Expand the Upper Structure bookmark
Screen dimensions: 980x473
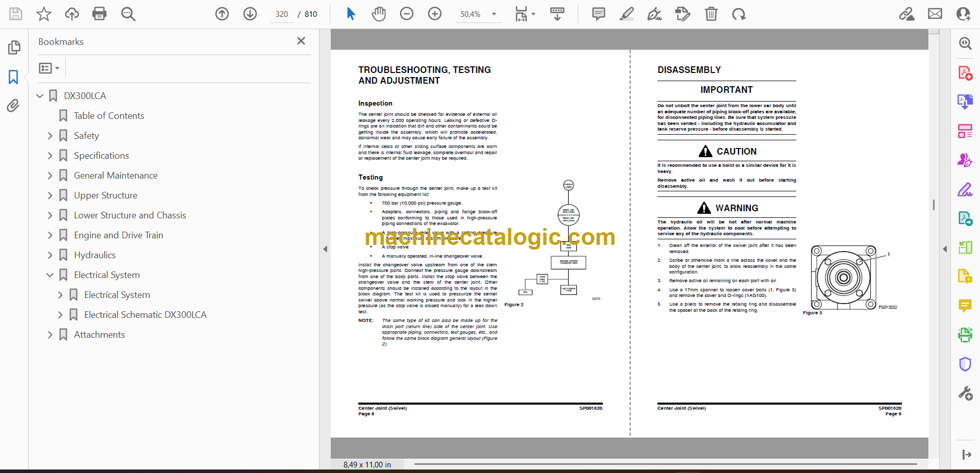pyautogui.click(x=50, y=195)
